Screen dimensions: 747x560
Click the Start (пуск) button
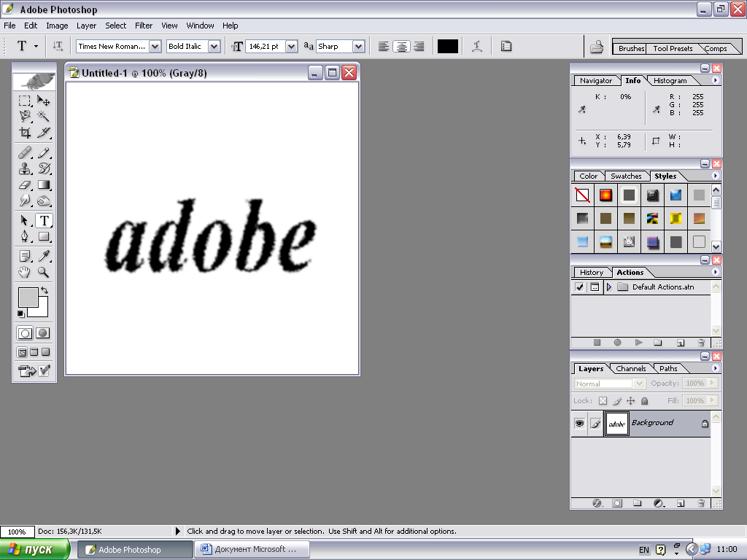[x=34, y=550]
